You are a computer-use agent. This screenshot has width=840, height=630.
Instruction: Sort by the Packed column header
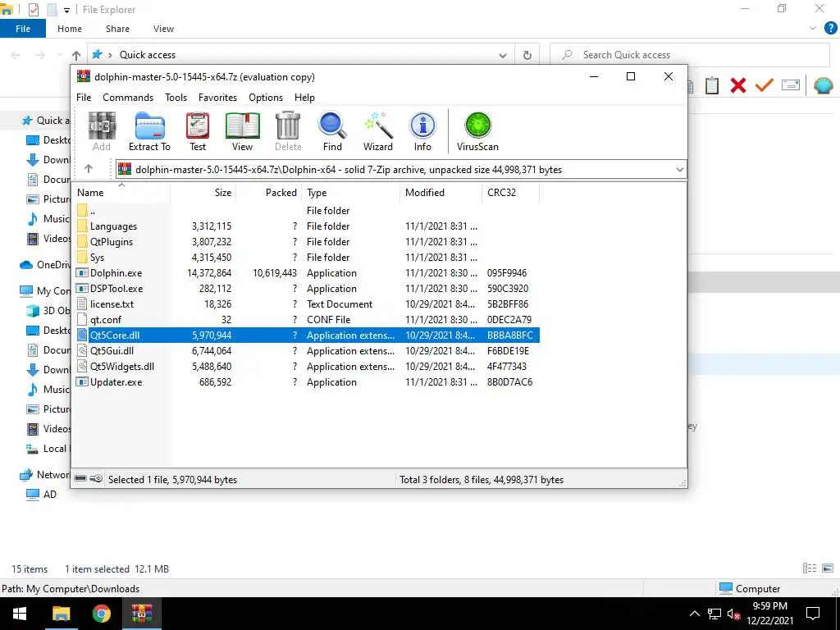tap(269, 192)
